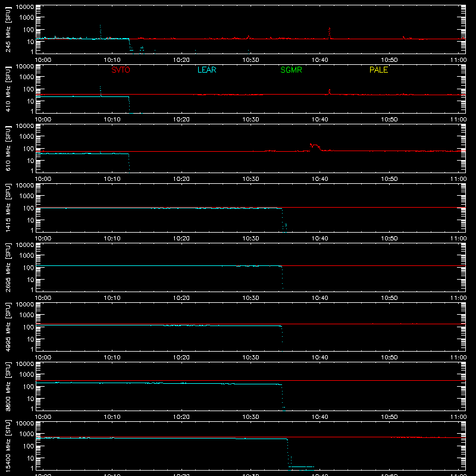Click the red burst spike near 10:41 in 245 MHz plot
This screenshot has height=476, width=476.
330,33
